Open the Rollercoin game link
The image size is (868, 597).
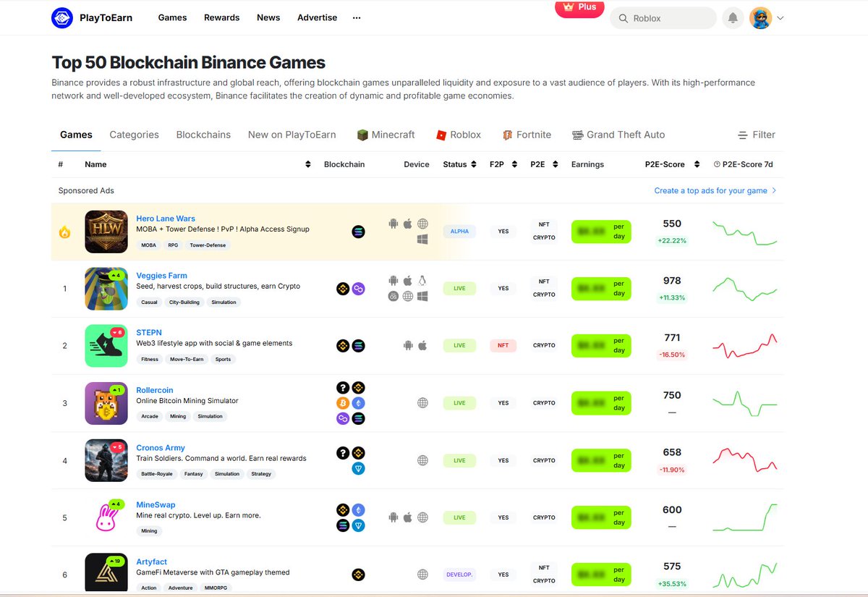[155, 390]
